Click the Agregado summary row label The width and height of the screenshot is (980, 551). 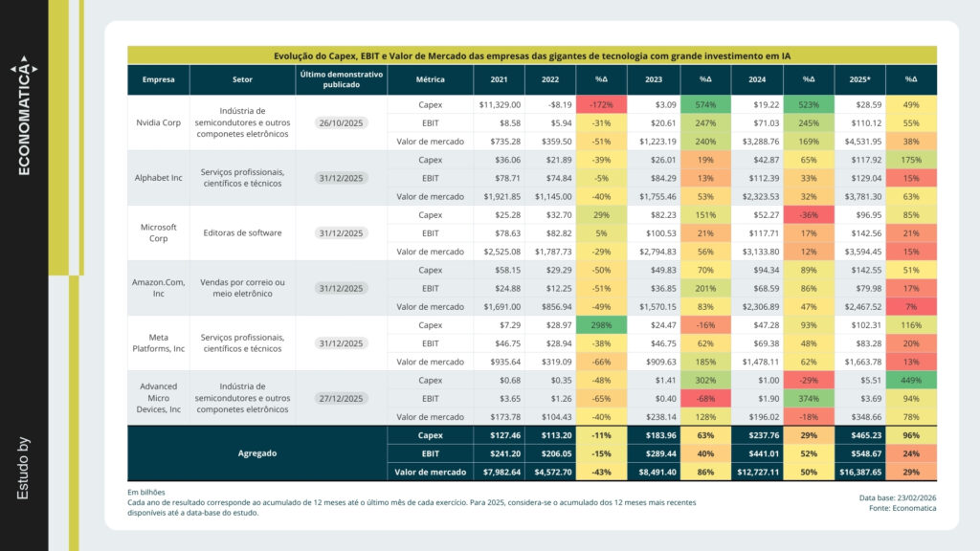point(256,453)
